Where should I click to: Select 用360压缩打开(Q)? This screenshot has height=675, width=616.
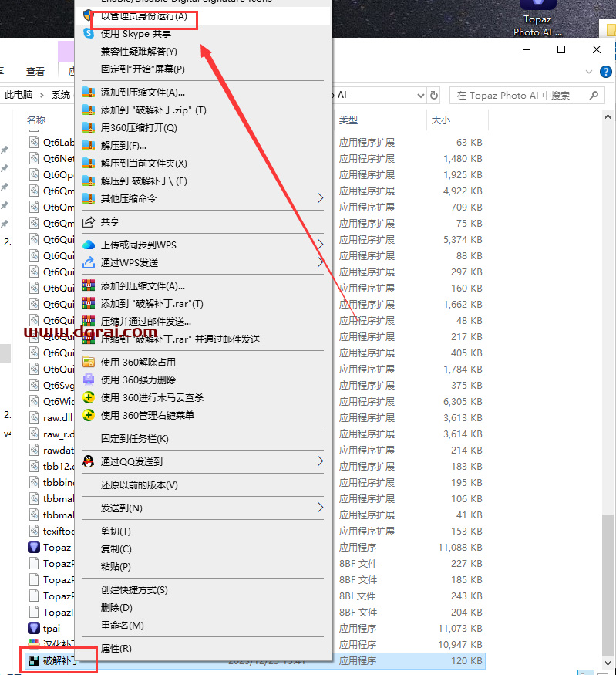coord(139,128)
